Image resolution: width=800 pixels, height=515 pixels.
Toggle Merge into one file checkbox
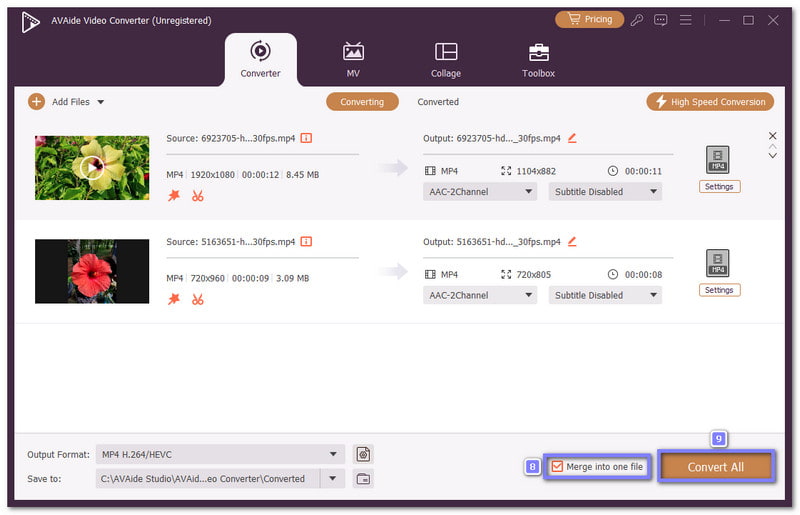pyautogui.click(x=557, y=467)
